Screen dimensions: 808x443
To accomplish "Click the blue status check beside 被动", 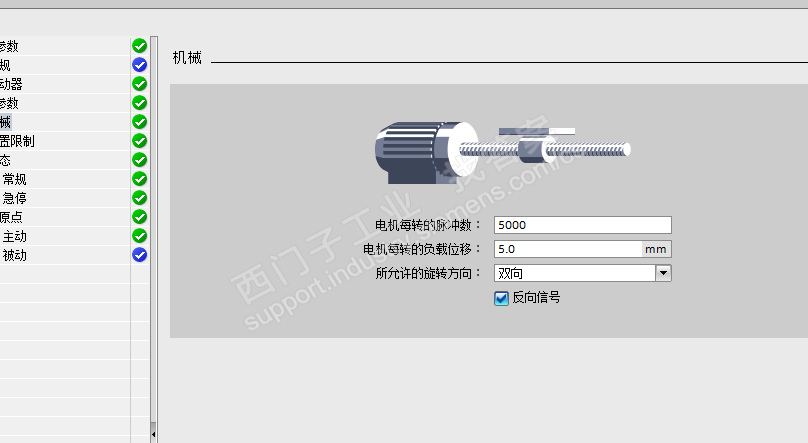I will [x=139, y=255].
